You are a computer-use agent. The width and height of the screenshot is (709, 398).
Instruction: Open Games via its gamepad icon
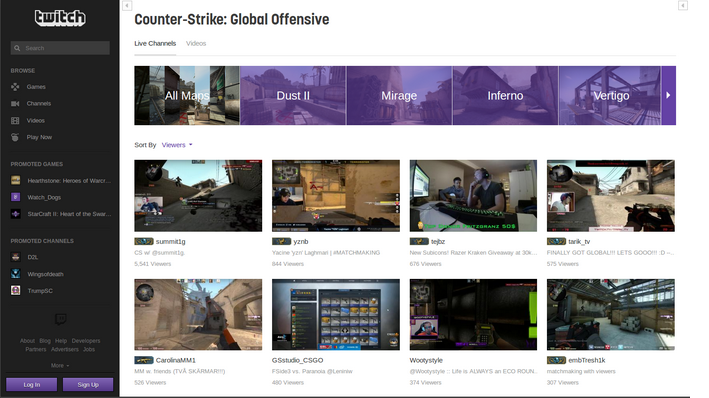(15, 87)
